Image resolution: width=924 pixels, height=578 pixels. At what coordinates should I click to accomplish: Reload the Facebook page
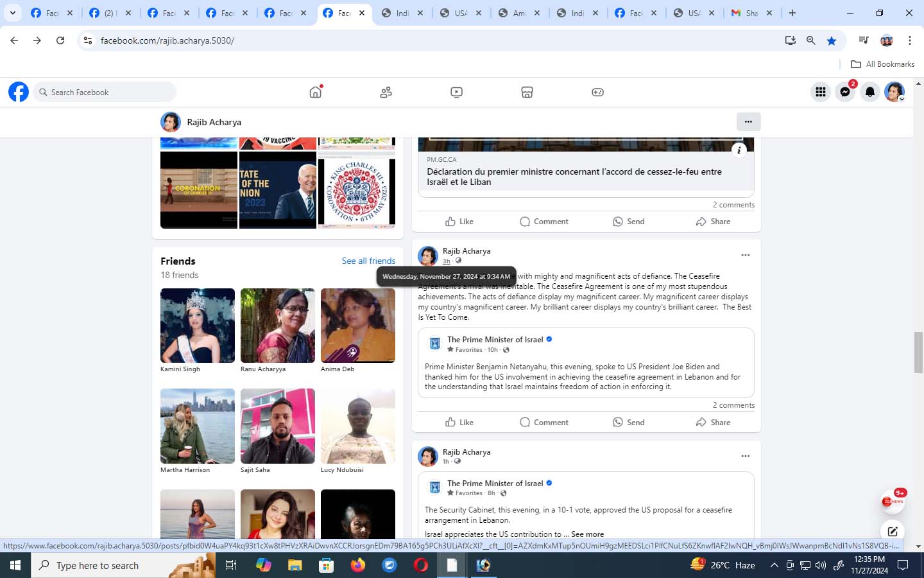[x=60, y=40]
